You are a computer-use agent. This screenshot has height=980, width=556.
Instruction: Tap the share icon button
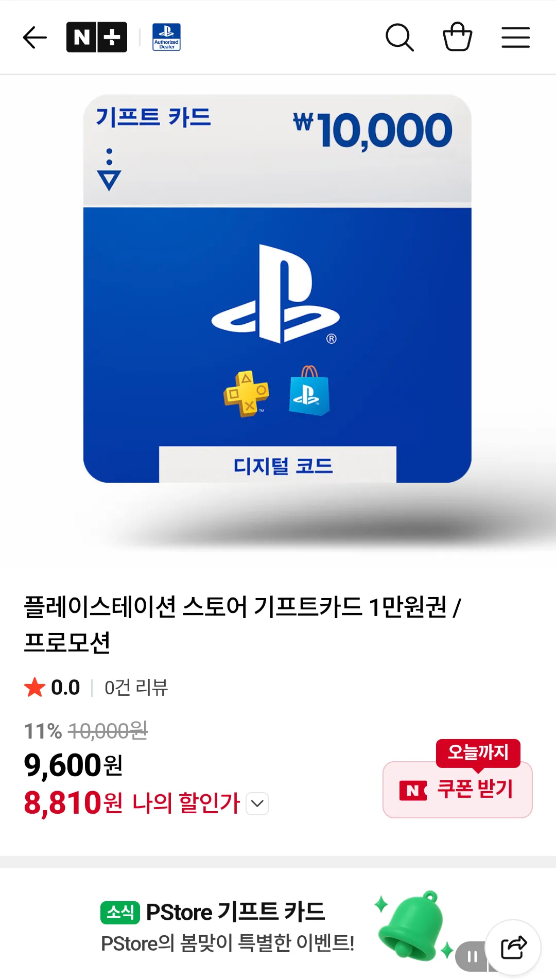(513, 948)
